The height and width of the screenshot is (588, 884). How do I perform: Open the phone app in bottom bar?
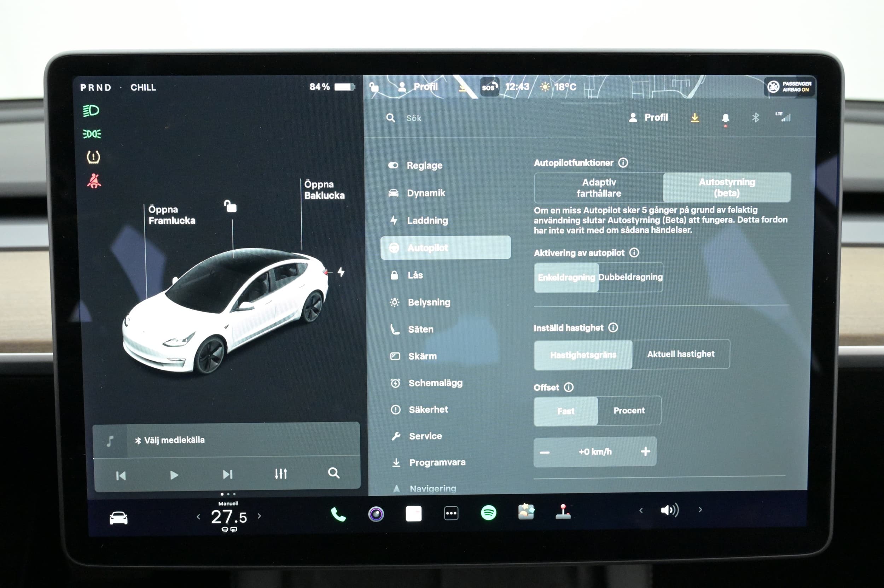tap(338, 514)
